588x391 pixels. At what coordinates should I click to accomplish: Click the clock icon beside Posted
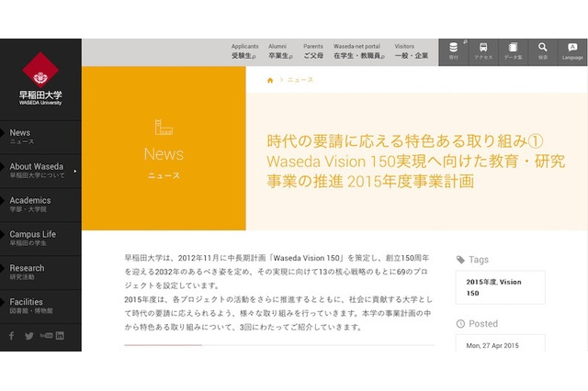(460, 324)
